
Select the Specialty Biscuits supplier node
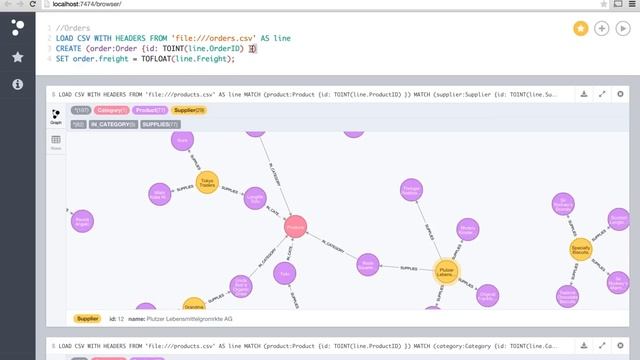(x=580, y=249)
